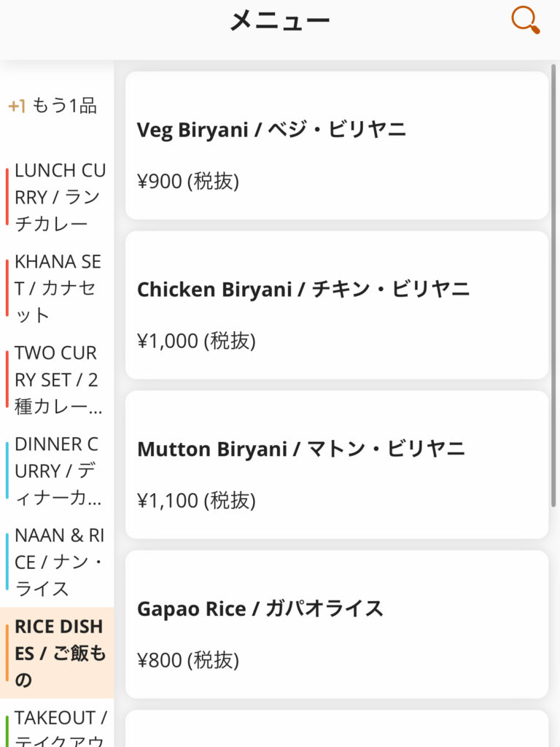
Task: Select the Mutton Biryani item name
Action: 300,449
